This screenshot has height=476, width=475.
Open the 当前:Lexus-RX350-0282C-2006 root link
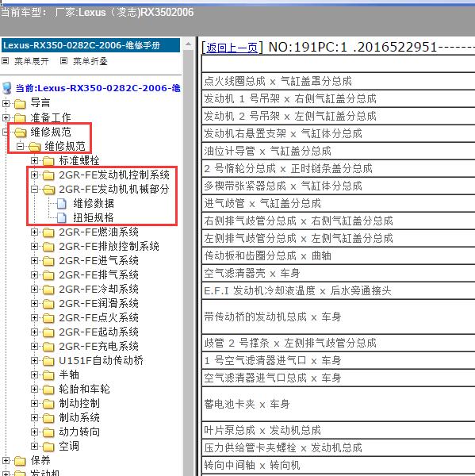[x=98, y=88]
